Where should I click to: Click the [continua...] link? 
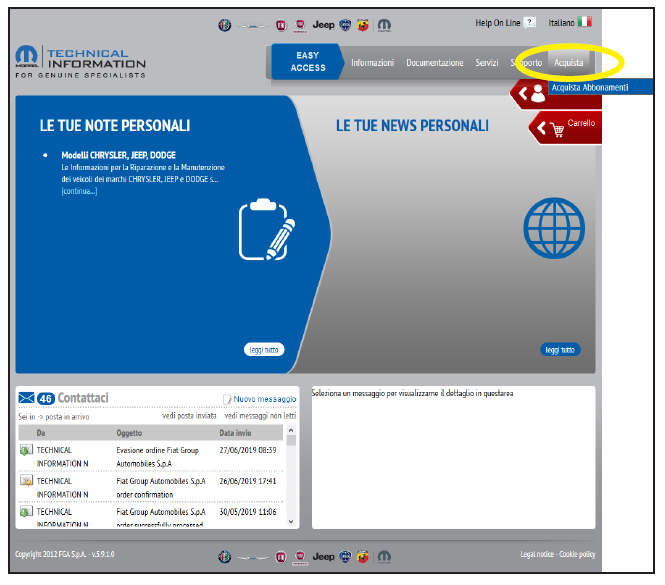(79, 191)
